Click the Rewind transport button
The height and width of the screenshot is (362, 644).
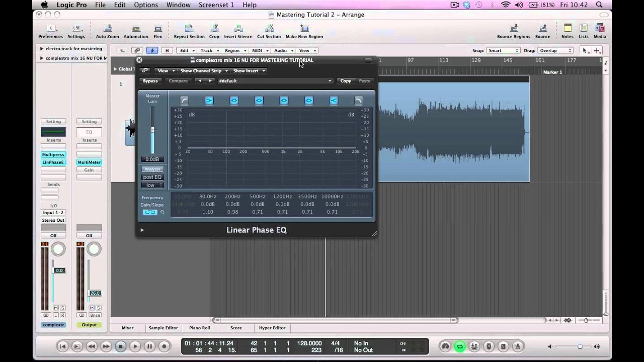[x=92, y=346]
